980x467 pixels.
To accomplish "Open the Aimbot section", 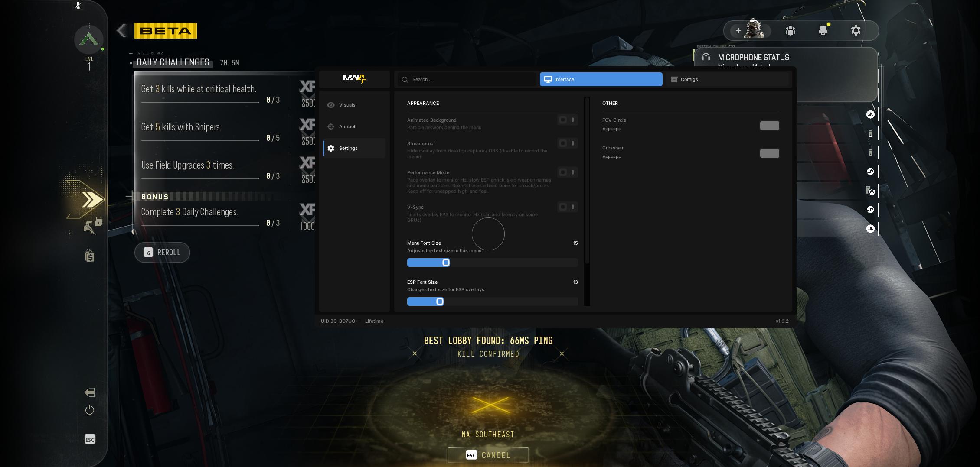I will coord(354,126).
